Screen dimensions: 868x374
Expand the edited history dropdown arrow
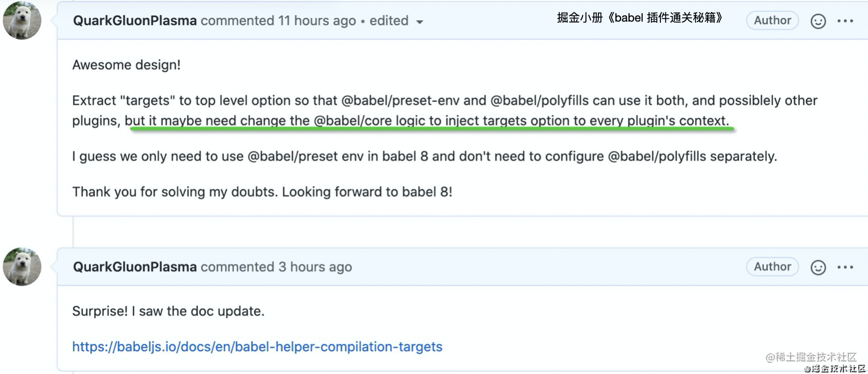click(x=420, y=22)
